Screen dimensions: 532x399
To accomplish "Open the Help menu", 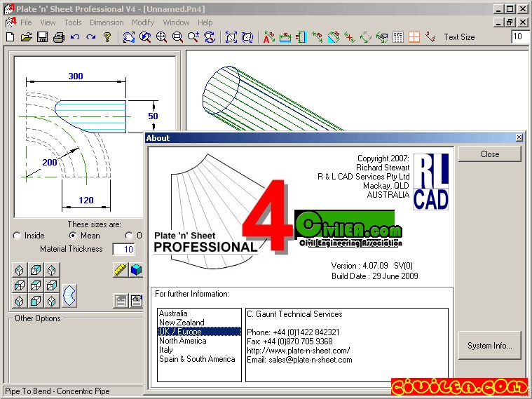I will 205,22.
